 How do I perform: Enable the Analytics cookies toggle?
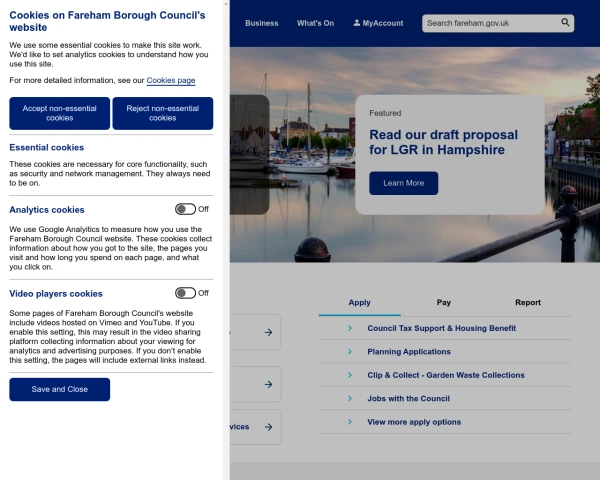(185, 209)
